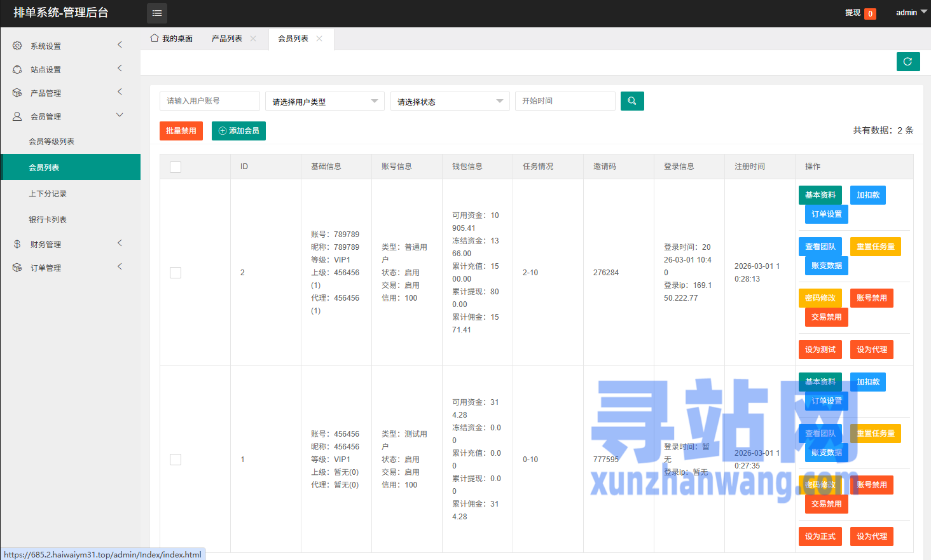Click the 请输入用户账号 input field
Image resolution: width=931 pixels, height=560 pixels.
coord(209,101)
